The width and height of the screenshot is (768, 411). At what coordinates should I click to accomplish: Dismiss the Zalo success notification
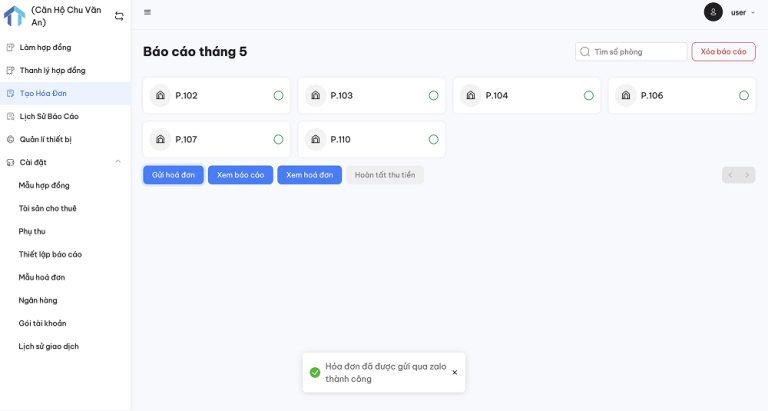pos(454,372)
